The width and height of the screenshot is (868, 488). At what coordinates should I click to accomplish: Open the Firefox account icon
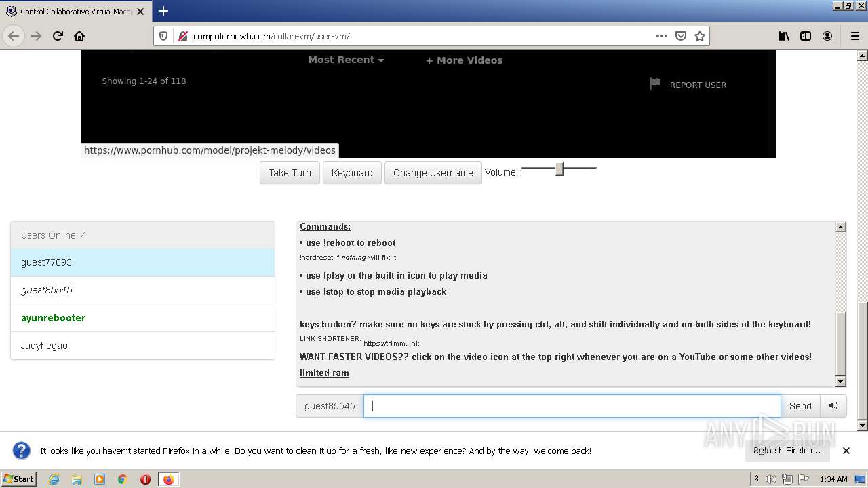pyautogui.click(x=827, y=36)
